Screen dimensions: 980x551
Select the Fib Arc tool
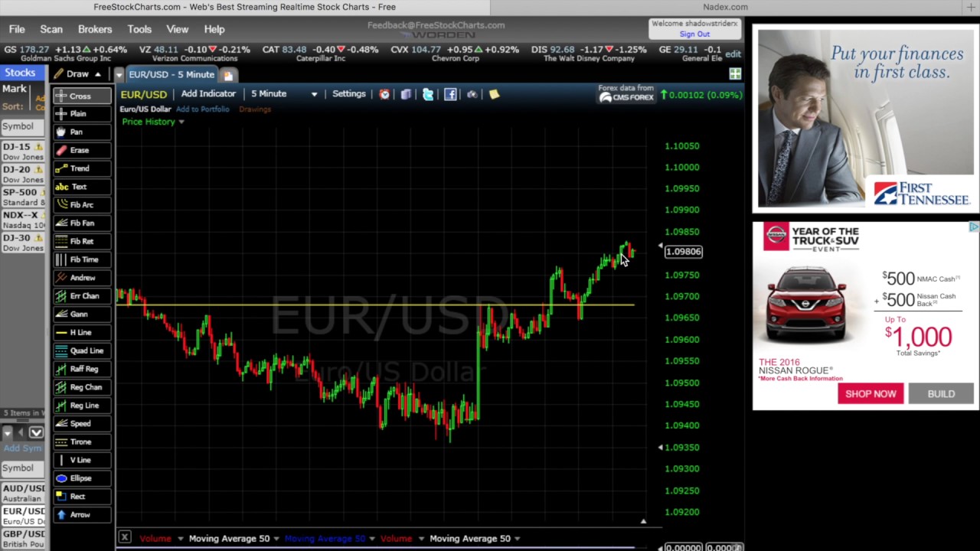click(82, 204)
